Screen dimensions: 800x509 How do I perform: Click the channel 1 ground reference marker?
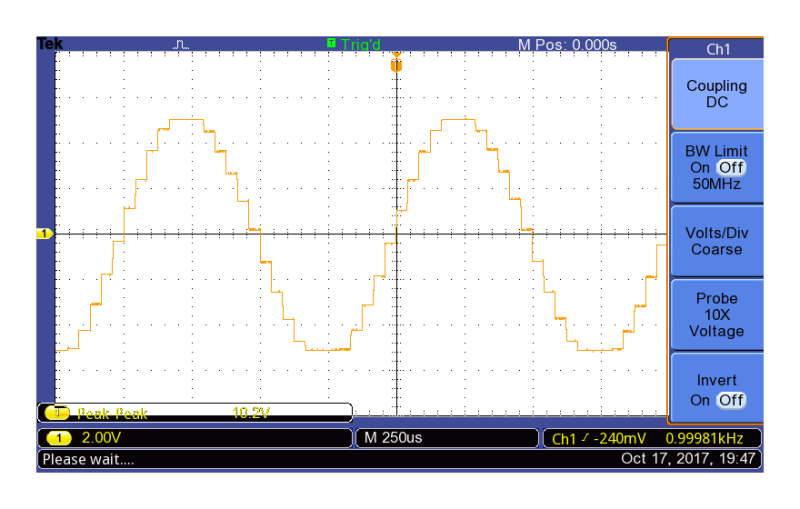click(x=44, y=233)
